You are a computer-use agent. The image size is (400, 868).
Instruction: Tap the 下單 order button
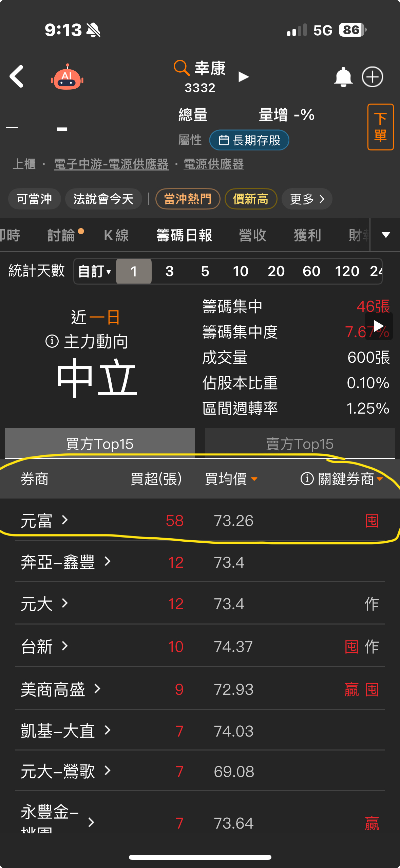(x=380, y=127)
